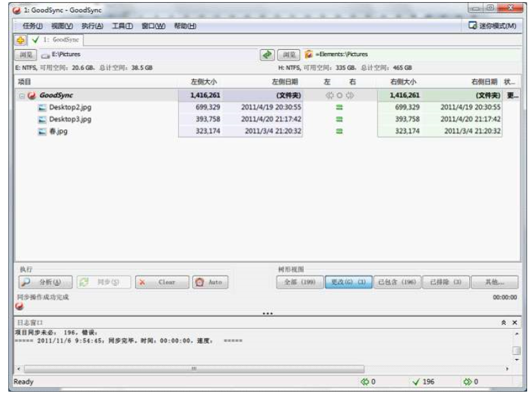Click the new job plus icon
The width and height of the screenshot is (532, 393).
coord(21,40)
